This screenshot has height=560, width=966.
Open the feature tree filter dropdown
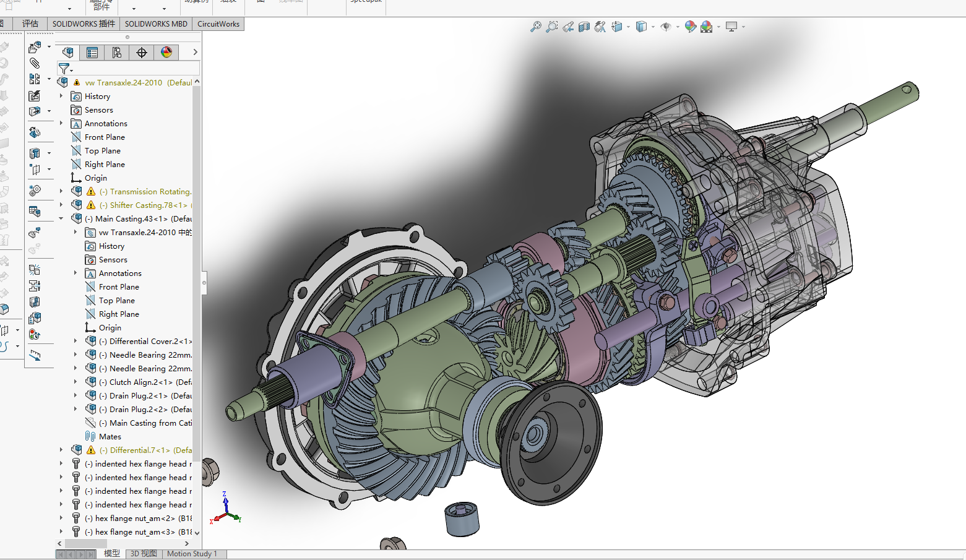65,69
